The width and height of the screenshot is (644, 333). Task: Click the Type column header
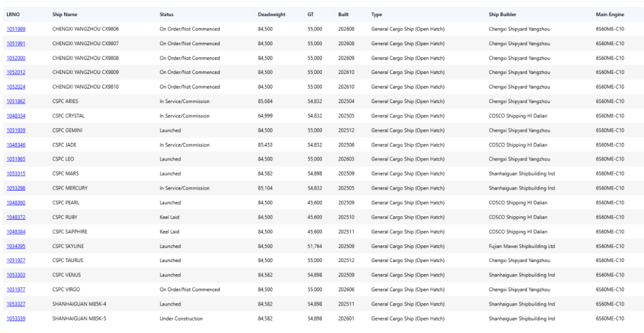point(377,14)
